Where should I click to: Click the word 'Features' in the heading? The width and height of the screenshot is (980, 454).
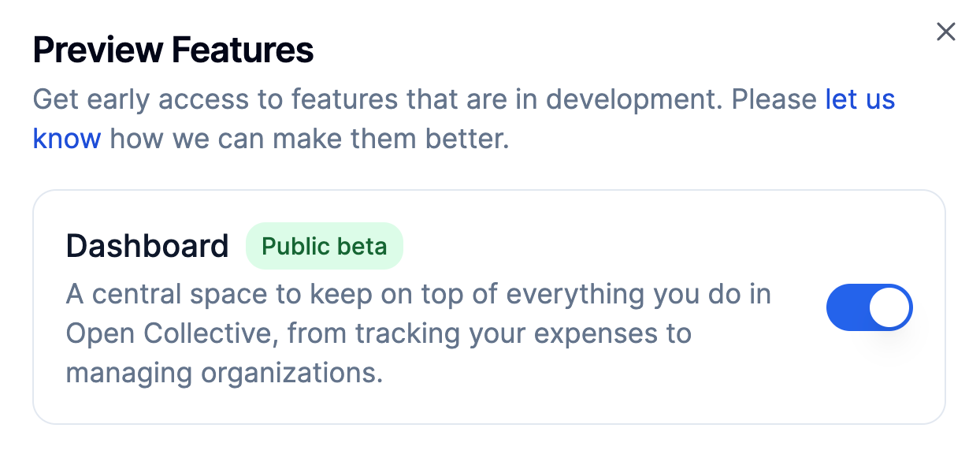point(243,50)
